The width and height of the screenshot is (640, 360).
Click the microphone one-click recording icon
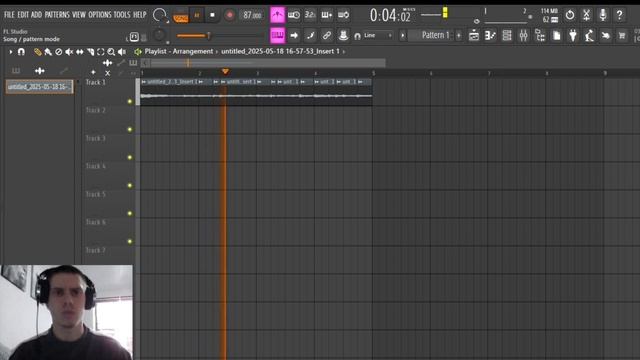tap(603, 15)
